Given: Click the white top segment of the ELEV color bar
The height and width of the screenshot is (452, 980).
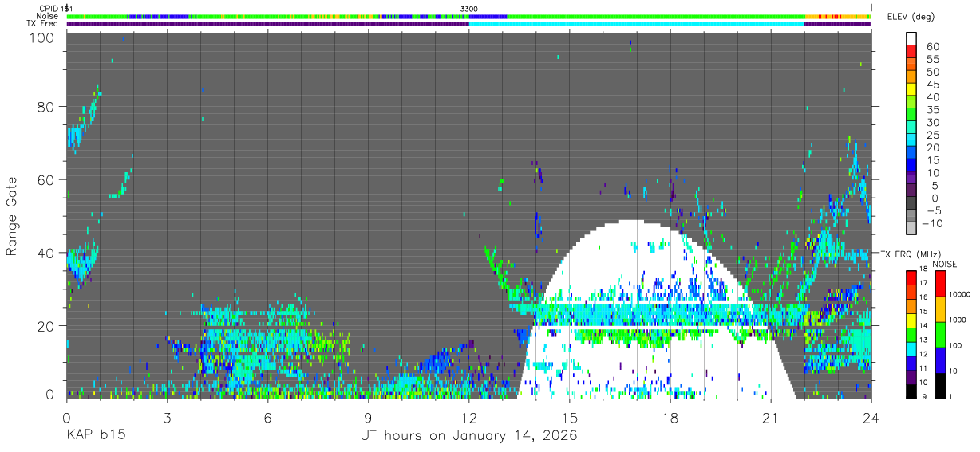Looking at the screenshot, I should pyautogui.click(x=911, y=38).
